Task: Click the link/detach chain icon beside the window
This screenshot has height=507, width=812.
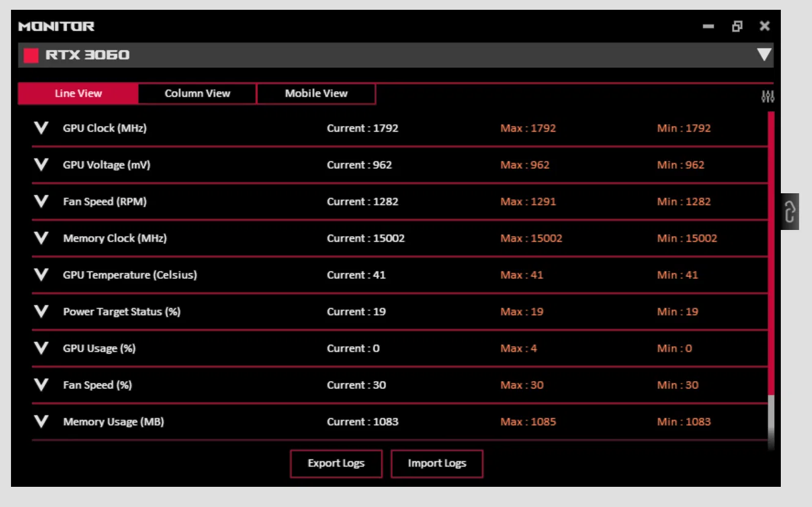Action: [789, 212]
